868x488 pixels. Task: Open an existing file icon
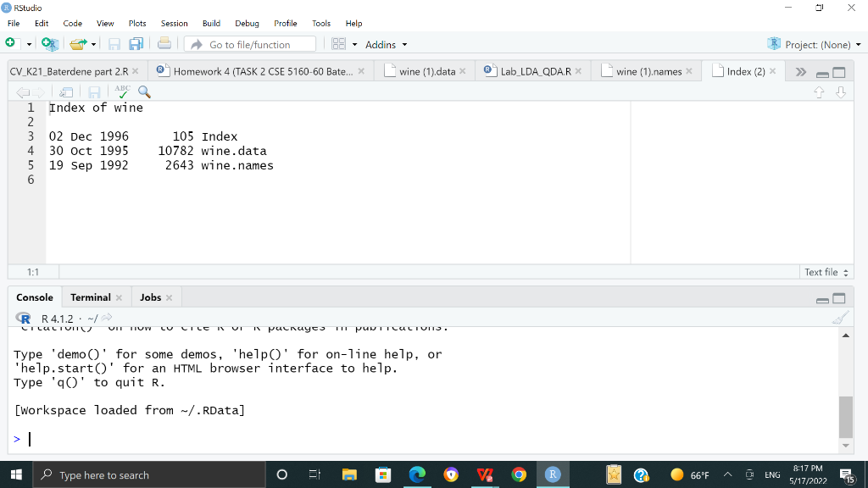pyautogui.click(x=78, y=44)
